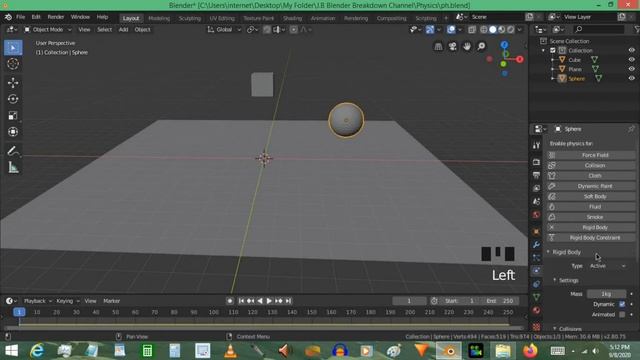The height and width of the screenshot is (360, 640).
Task: Click the current frame number field
Action: click(409, 301)
